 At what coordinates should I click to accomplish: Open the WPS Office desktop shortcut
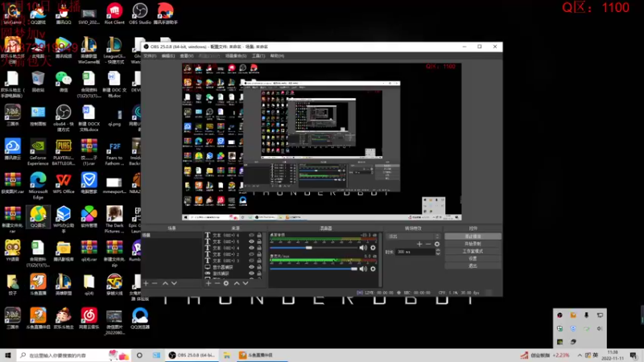64,180
